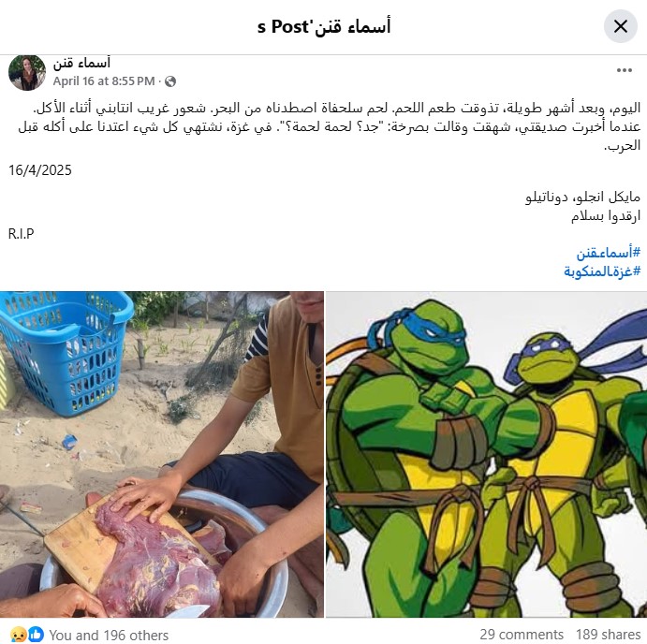
Task: Open the #غزة_المنكوبة hashtag
Action: 602,271
